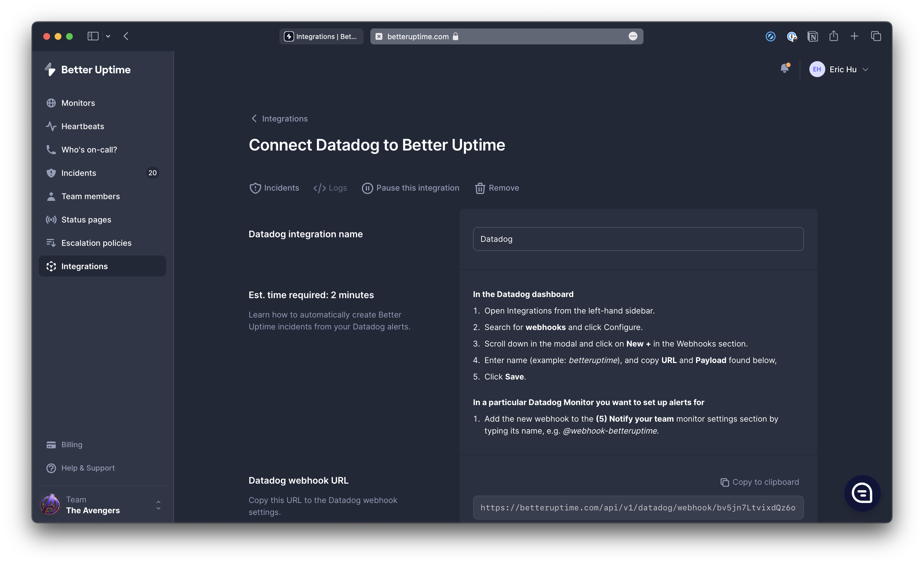Screen dimensions: 924x565
Task: Click the sidebar Incidents shield icon
Action: pyautogui.click(x=51, y=173)
